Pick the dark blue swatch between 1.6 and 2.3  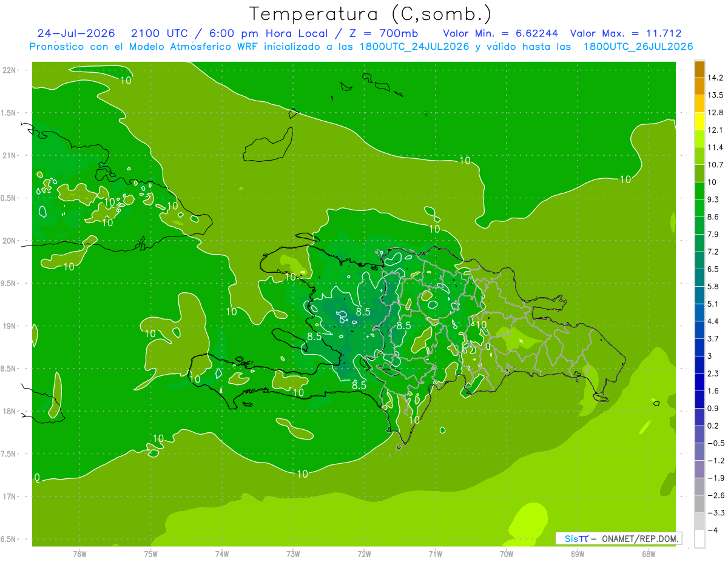(699, 382)
